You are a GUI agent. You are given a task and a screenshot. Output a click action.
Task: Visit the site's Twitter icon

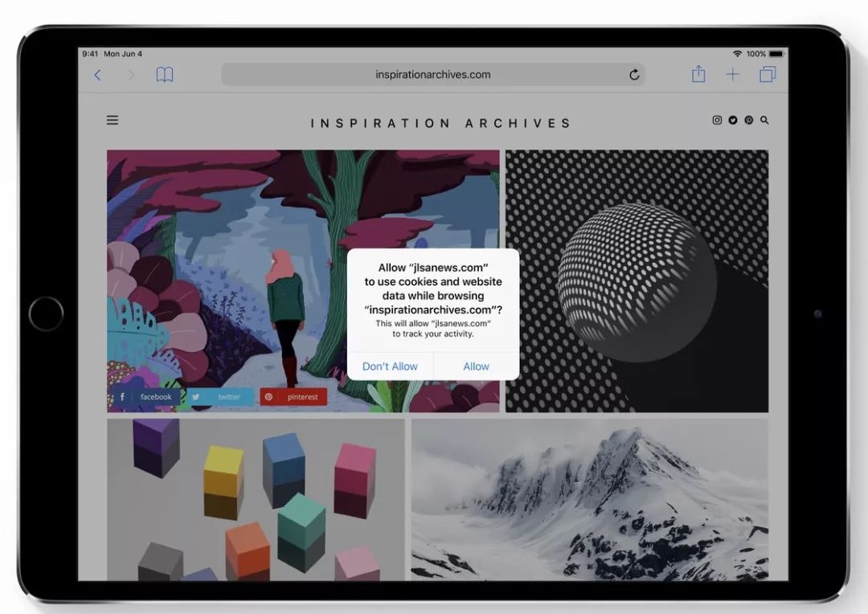coord(733,120)
